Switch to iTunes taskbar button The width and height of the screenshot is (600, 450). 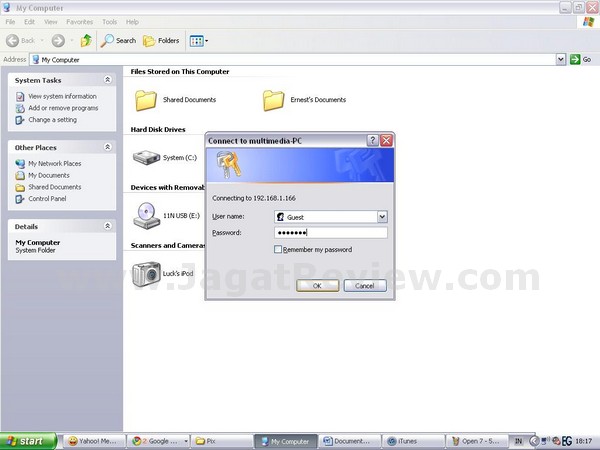[414, 441]
